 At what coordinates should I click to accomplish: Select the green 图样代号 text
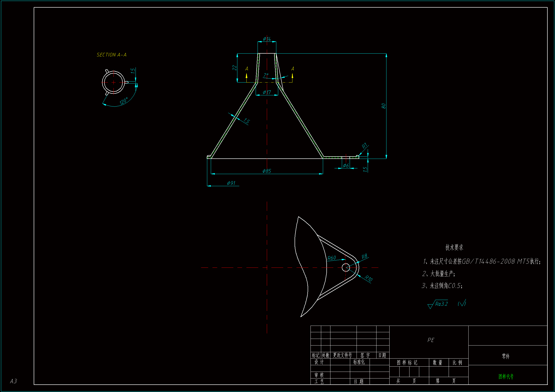[506, 377]
